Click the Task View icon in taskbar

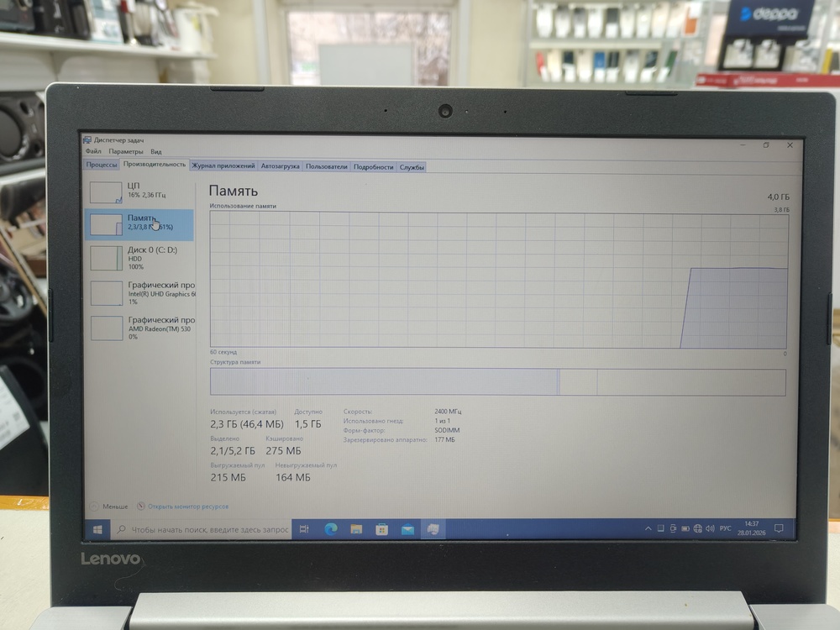pos(305,529)
